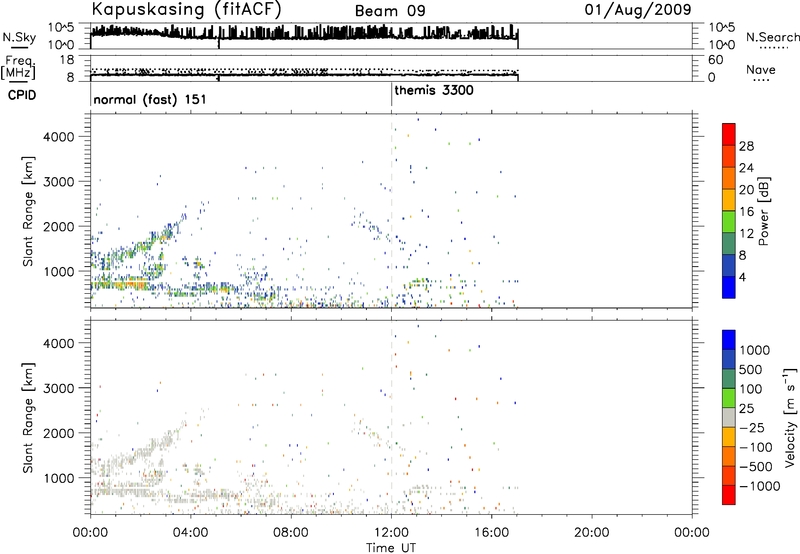Image resolution: width=800 pixels, height=554 pixels.
Task: Click the "24" label on Power colorbar
Action: pos(746,168)
